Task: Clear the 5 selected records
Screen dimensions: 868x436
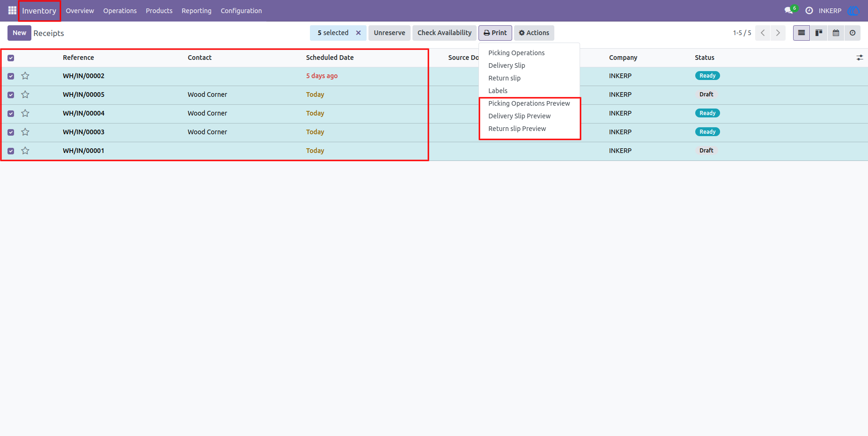Action: (x=358, y=33)
